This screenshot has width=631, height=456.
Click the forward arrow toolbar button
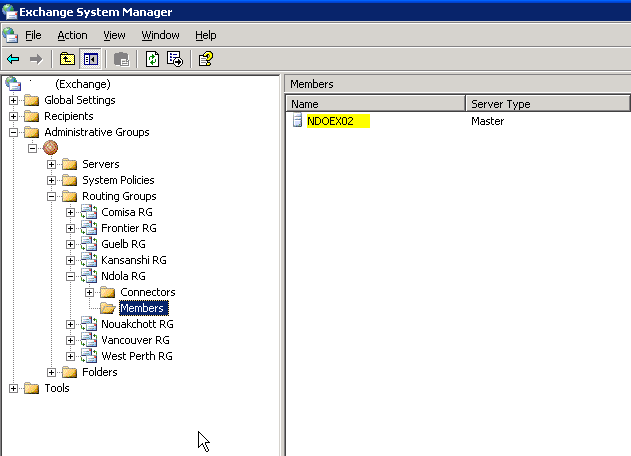tap(36, 60)
